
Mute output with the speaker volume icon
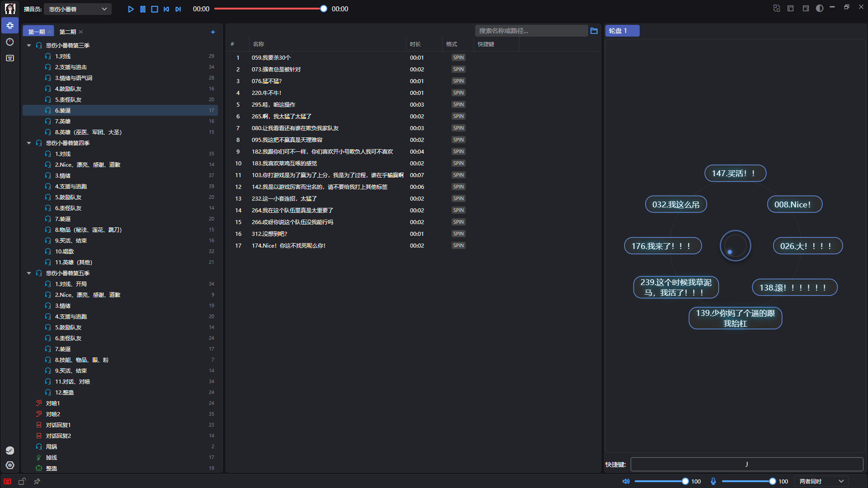pyautogui.click(x=626, y=481)
